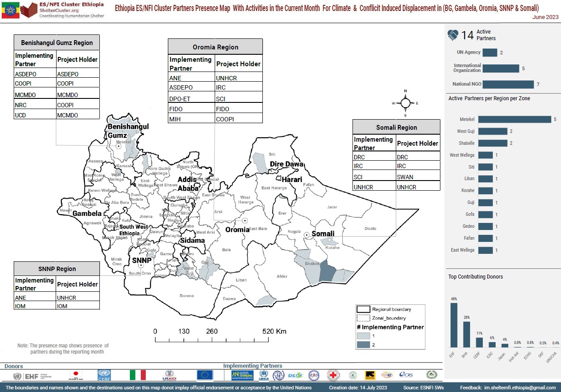
Task: Click the Creation date: 14 July 2023 text
Action: click(358, 388)
